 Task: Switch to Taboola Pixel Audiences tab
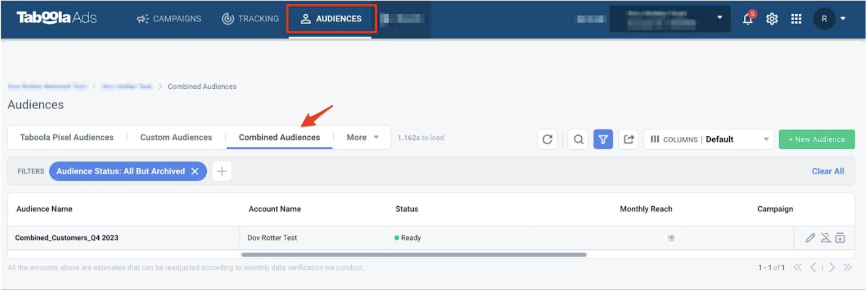(x=67, y=137)
